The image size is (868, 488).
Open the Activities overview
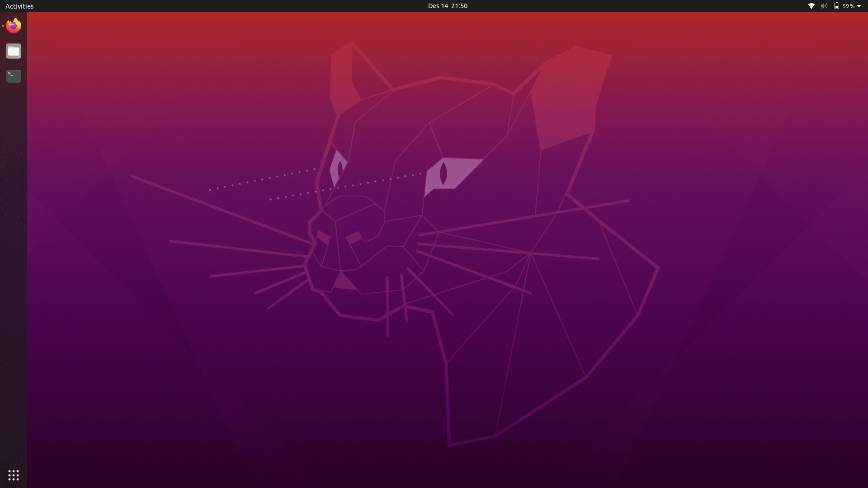coord(19,6)
